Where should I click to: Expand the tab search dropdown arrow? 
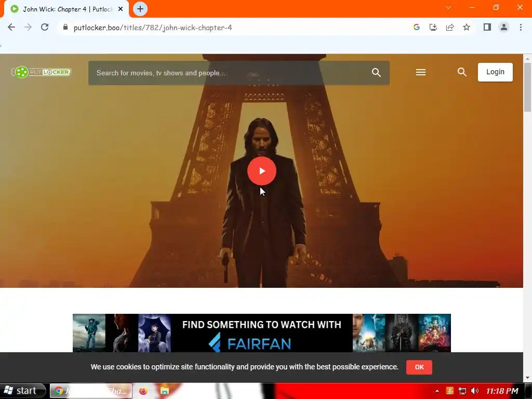tap(448, 7)
